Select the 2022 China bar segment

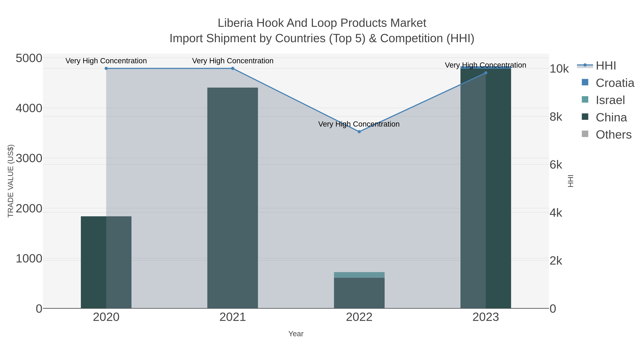pos(359,293)
